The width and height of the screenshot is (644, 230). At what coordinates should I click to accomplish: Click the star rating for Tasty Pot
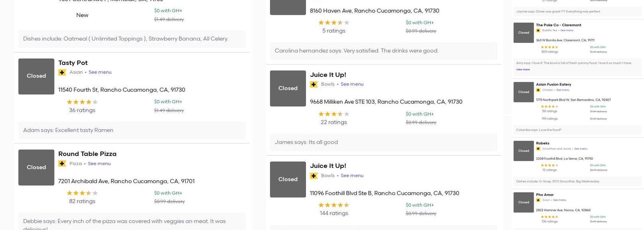click(x=82, y=102)
